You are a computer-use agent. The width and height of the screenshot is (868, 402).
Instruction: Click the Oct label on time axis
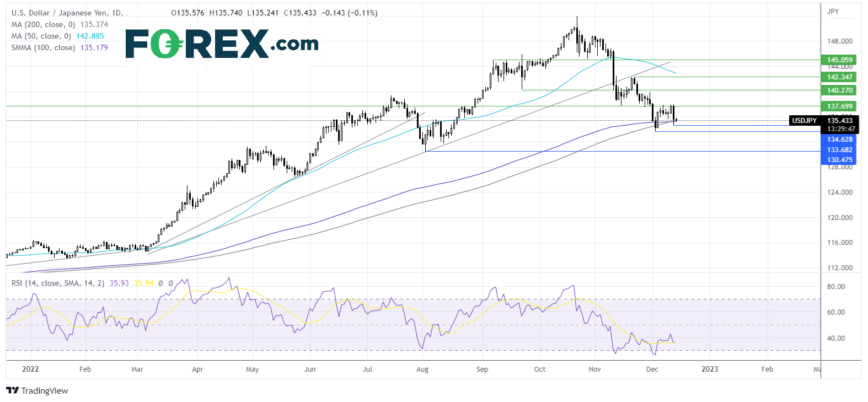pos(540,369)
